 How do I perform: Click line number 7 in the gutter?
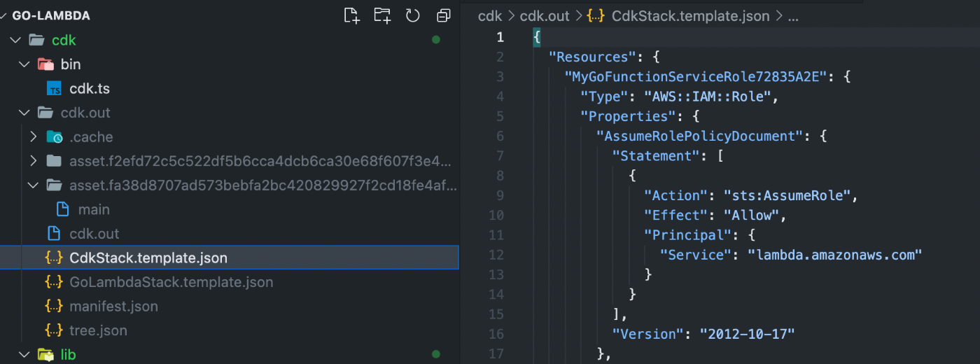click(499, 155)
